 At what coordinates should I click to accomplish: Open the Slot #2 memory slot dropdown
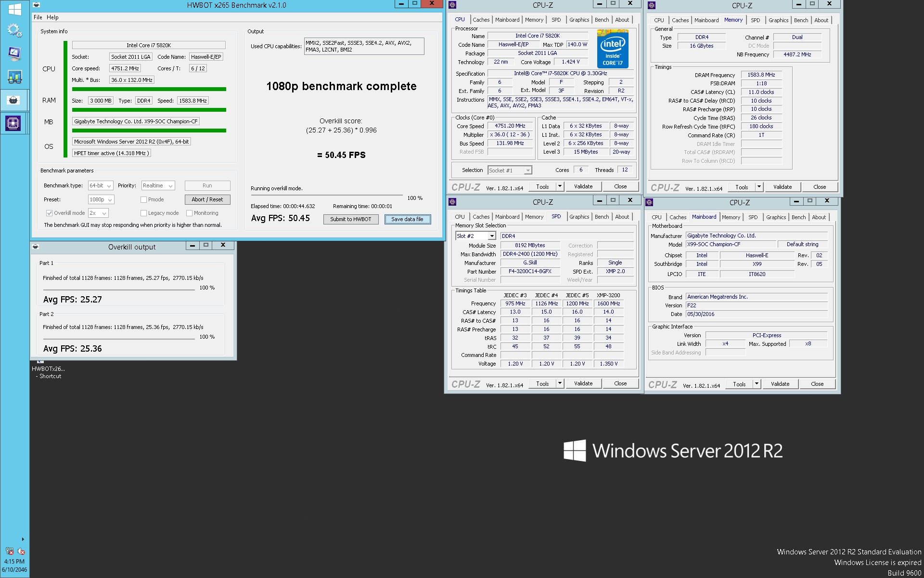(x=475, y=236)
